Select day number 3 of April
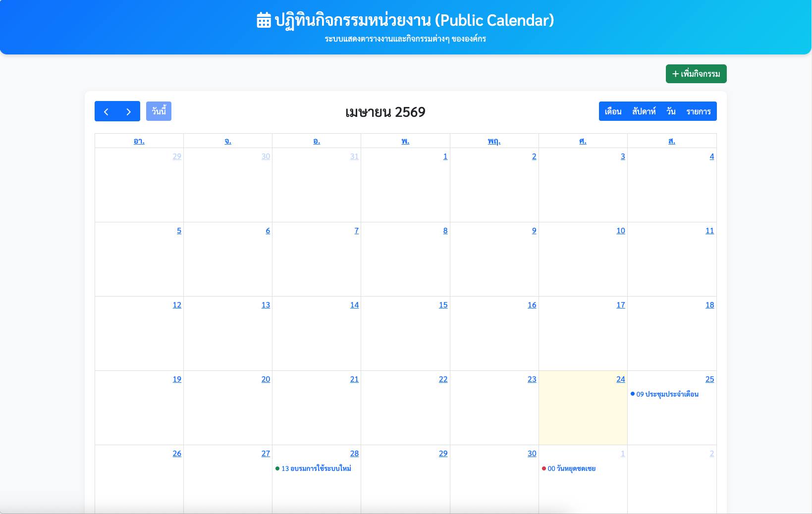Screen dimensions: 812x514 tap(623, 156)
